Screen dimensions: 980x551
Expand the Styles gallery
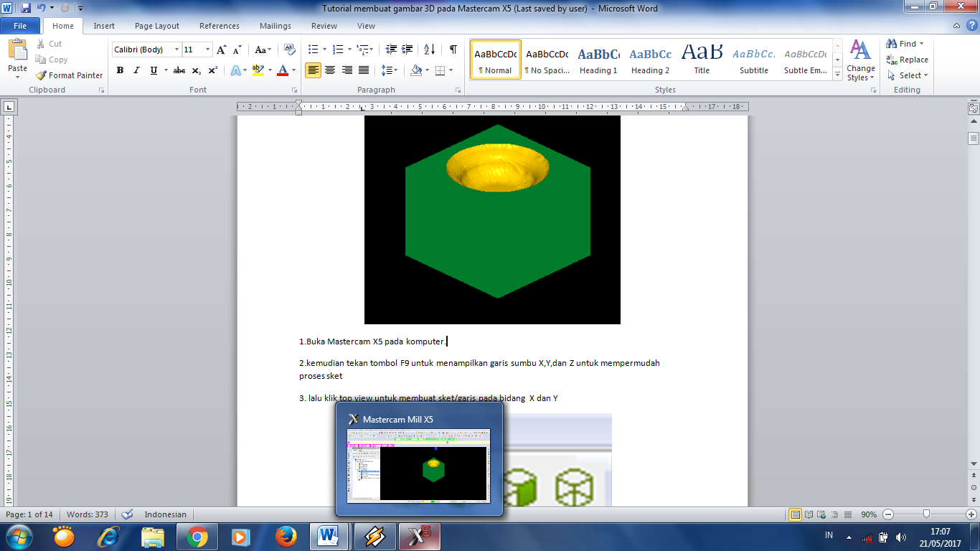(837, 75)
